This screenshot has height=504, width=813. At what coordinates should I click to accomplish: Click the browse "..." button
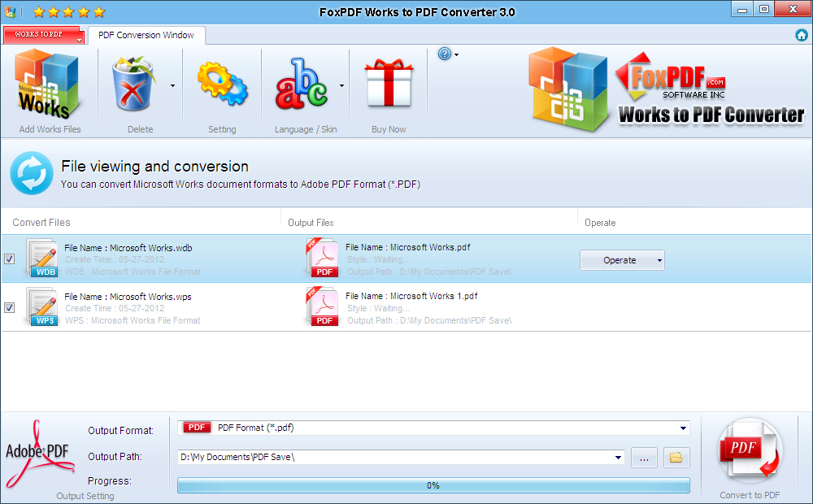click(644, 458)
